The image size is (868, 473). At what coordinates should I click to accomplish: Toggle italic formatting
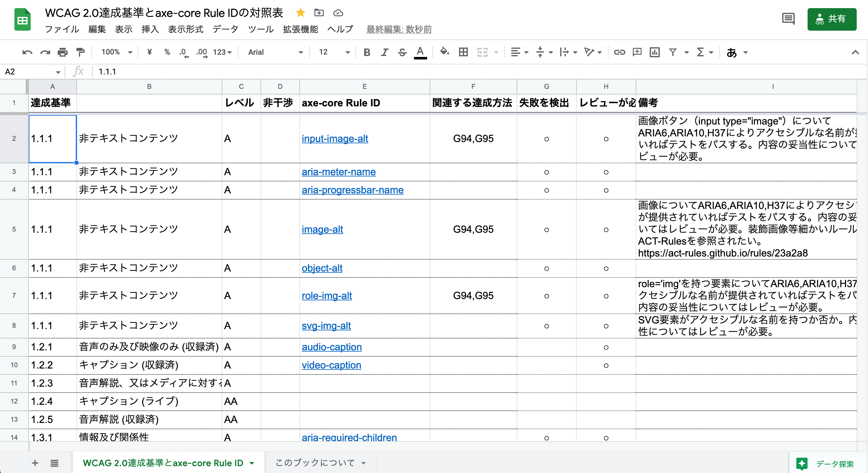pyautogui.click(x=385, y=52)
